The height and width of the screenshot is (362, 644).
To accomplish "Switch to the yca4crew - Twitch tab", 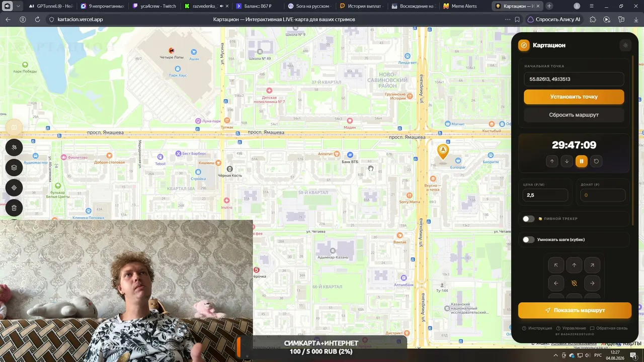I will tap(154, 6).
